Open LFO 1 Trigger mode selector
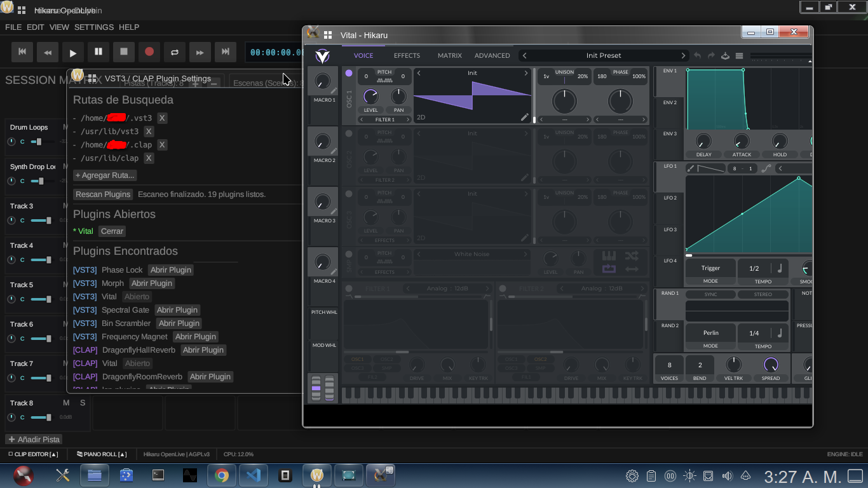 (710, 269)
